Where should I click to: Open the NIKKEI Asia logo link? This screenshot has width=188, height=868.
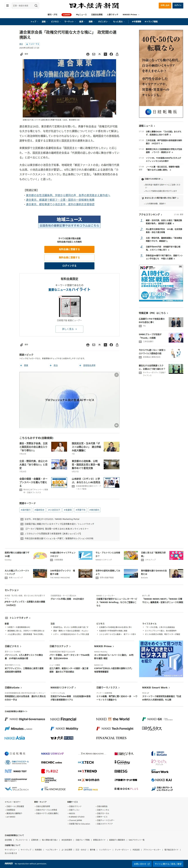[x=15, y=738]
